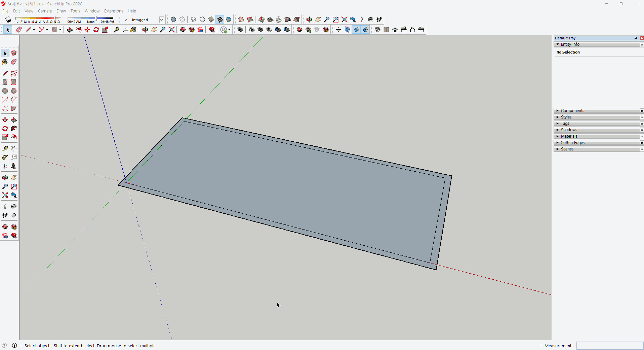Viewport: 644px width, 350px height.
Task: Close the Shadows panel in tray
Action: pyautogui.click(x=642, y=130)
